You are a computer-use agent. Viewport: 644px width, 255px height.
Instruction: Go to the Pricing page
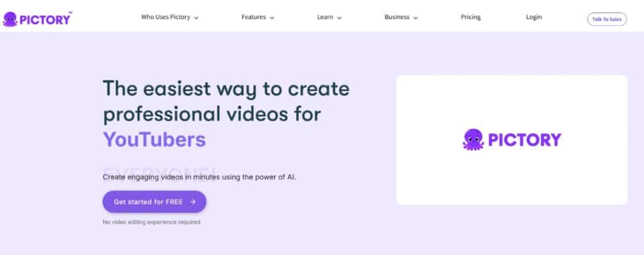coord(470,18)
